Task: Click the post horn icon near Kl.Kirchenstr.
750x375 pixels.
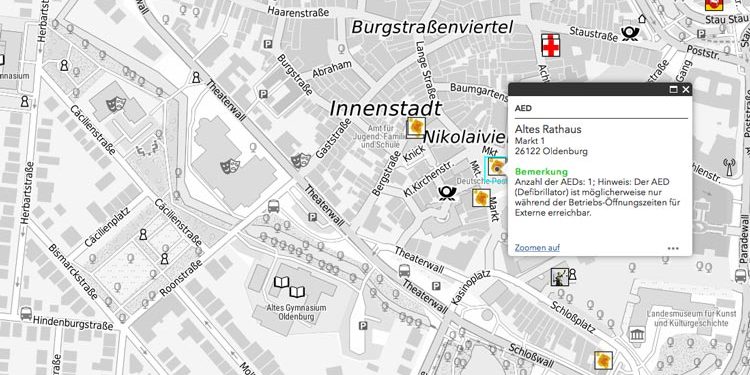Action: [x=447, y=193]
